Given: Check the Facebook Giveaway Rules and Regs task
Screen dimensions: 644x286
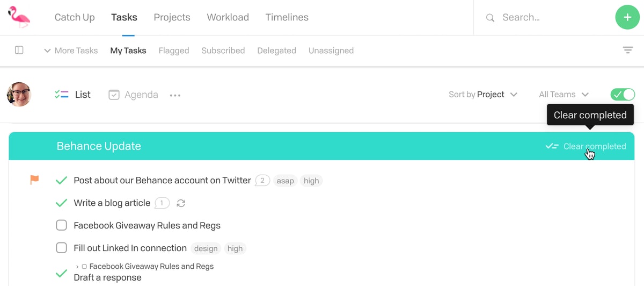Looking at the screenshot, I should pyautogui.click(x=62, y=225).
